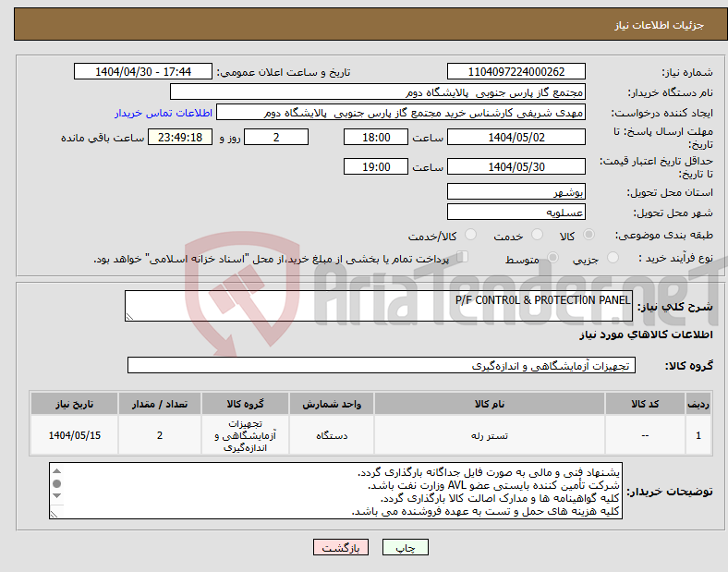
Task: Click the delivery city field عسلویه
Action: [x=516, y=213]
